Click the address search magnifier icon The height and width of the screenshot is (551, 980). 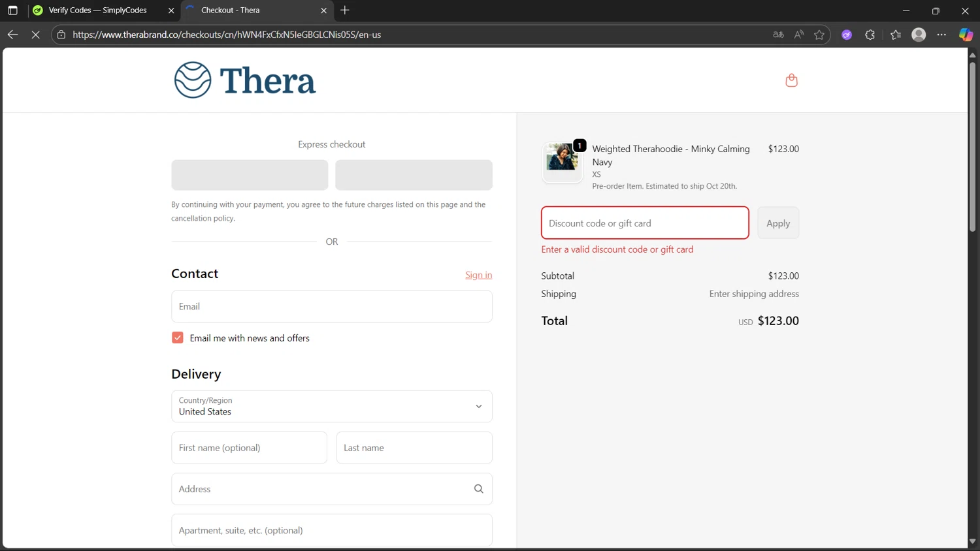(479, 489)
